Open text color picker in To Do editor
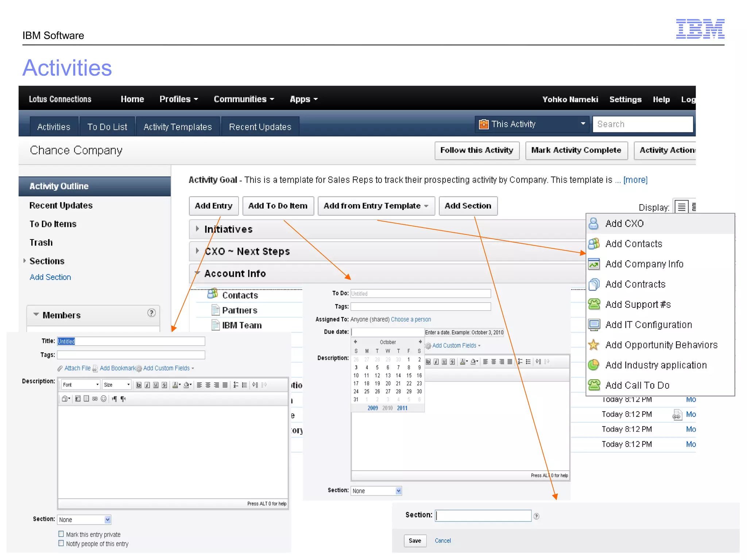The height and width of the screenshot is (560, 747). 464,362
